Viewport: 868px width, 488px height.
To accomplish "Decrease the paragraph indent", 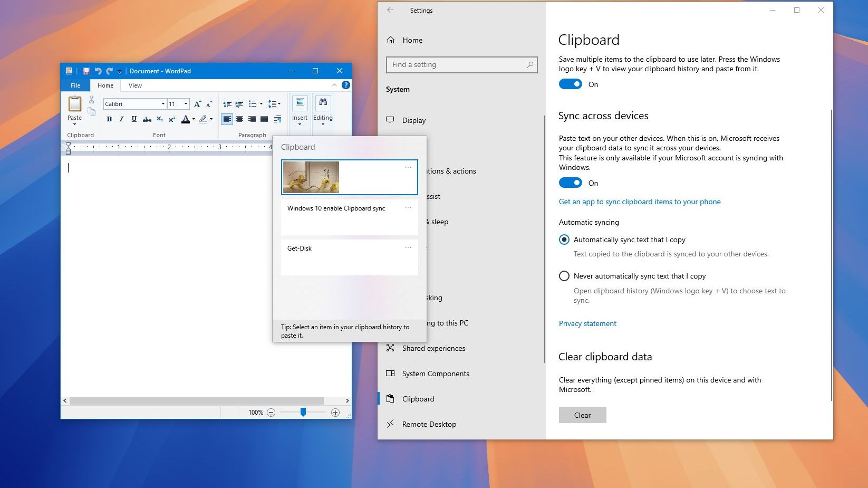I will click(227, 104).
